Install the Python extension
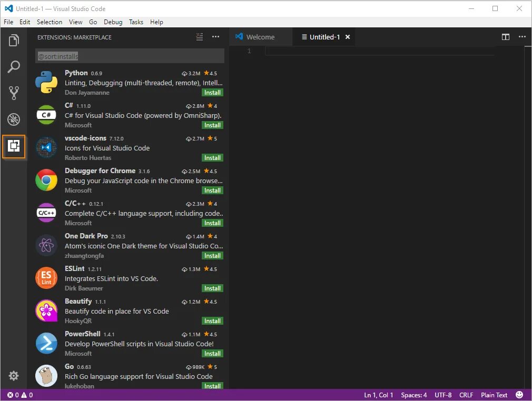The width and height of the screenshot is (532, 401). (x=212, y=93)
